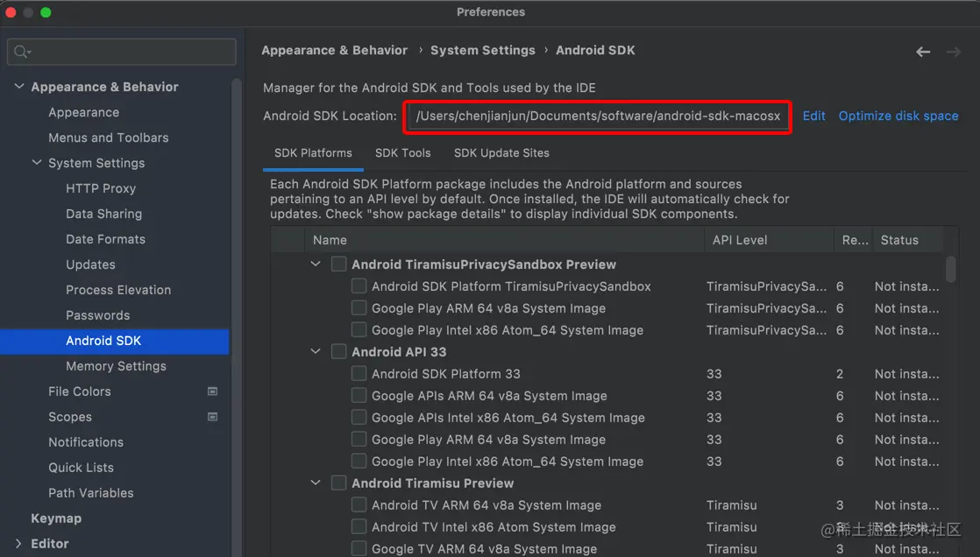980x557 pixels.
Task: Sort by Status column header
Action: [907, 240]
